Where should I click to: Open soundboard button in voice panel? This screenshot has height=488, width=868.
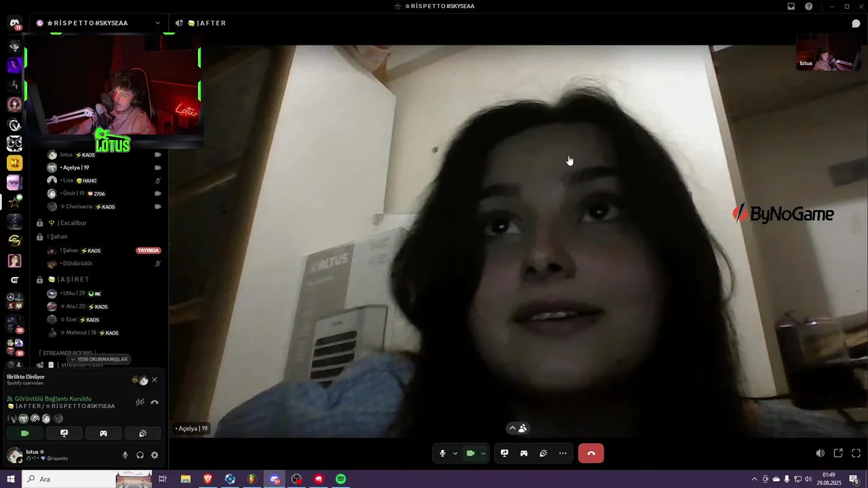point(142,433)
